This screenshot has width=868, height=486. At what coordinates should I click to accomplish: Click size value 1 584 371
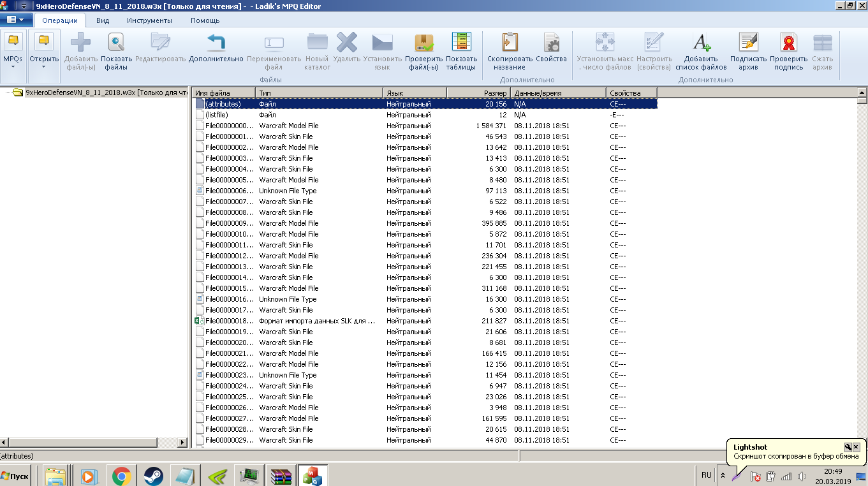pos(491,126)
